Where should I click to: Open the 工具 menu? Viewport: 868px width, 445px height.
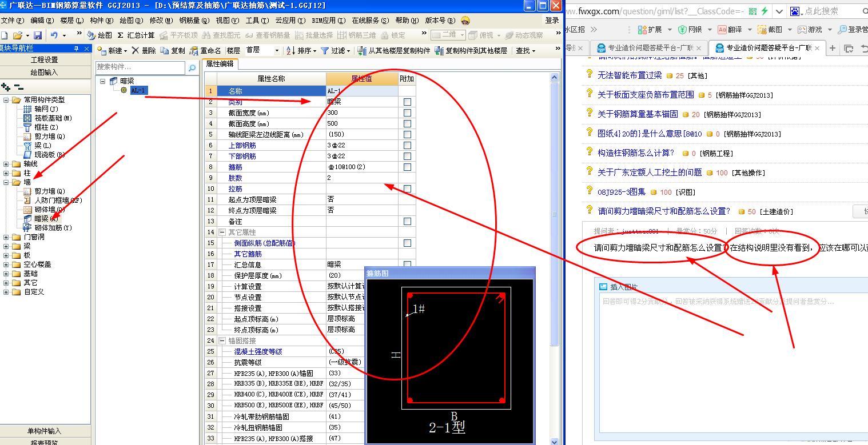pyautogui.click(x=257, y=20)
